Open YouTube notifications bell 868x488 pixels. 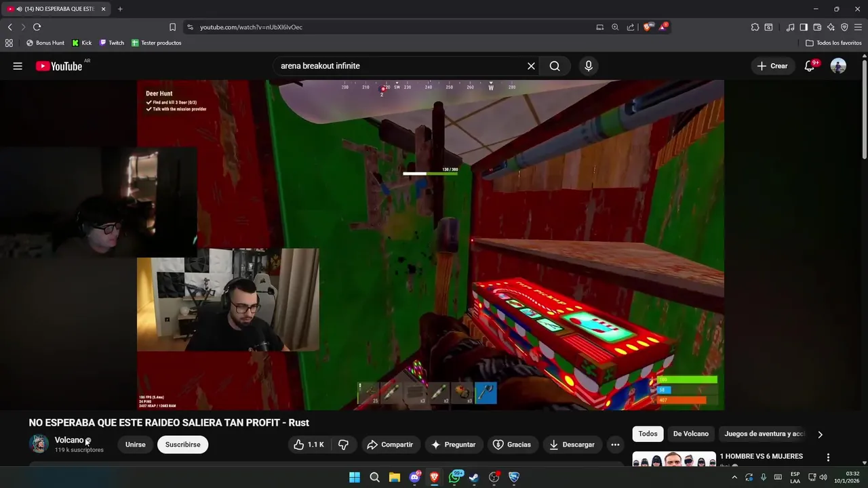pos(810,66)
